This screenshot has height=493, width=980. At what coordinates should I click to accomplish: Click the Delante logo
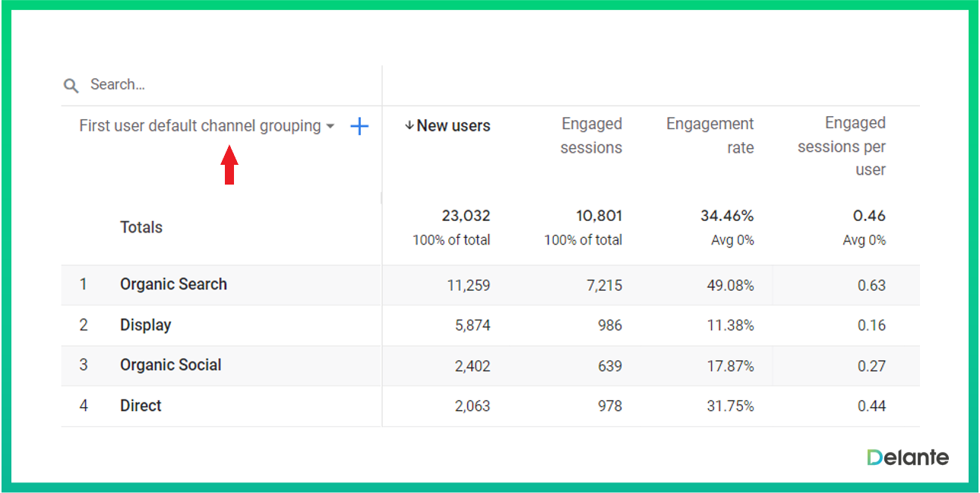(x=908, y=457)
